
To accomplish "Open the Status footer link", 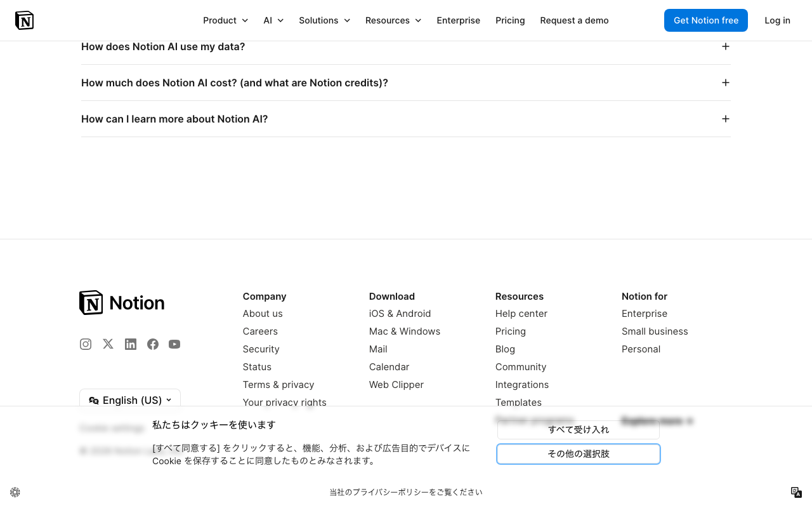I will tap(257, 367).
